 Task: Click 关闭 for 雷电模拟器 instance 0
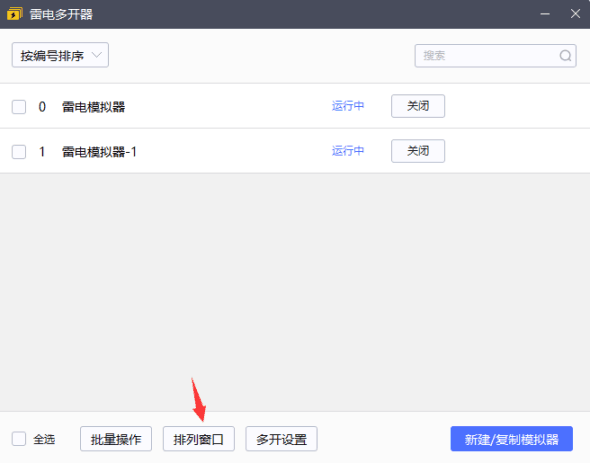[x=418, y=106]
